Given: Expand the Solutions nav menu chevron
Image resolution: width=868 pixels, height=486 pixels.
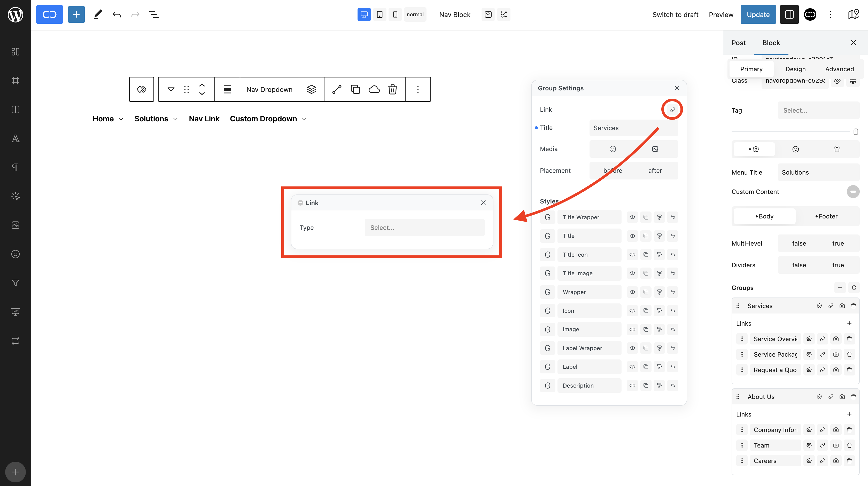Looking at the screenshot, I should coord(176,119).
